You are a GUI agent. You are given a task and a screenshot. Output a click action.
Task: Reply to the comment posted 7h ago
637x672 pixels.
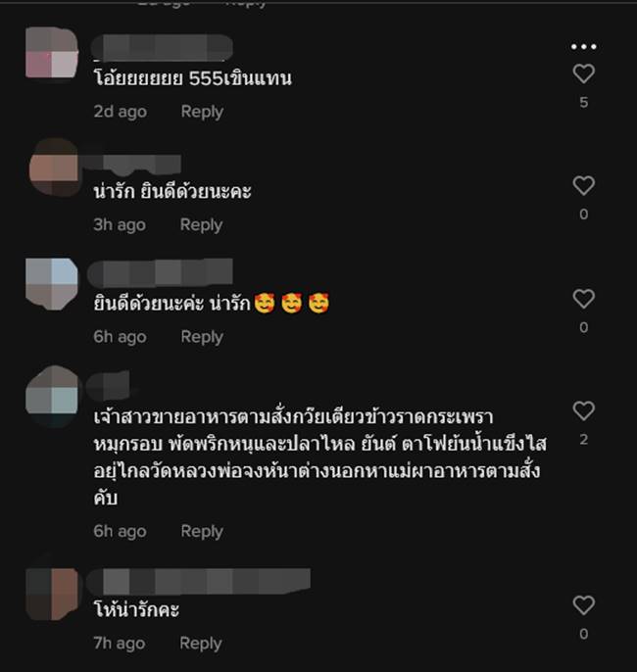pos(201,644)
